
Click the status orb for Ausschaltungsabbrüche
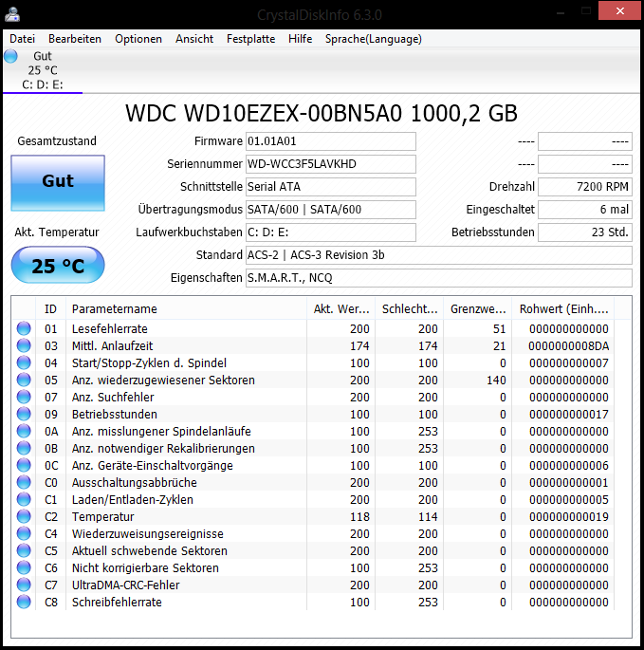click(24, 482)
